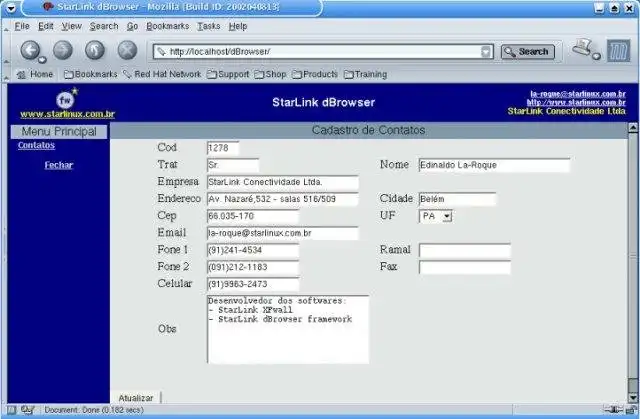Open the www.starlinux.com.br link under logo

coord(67,114)
